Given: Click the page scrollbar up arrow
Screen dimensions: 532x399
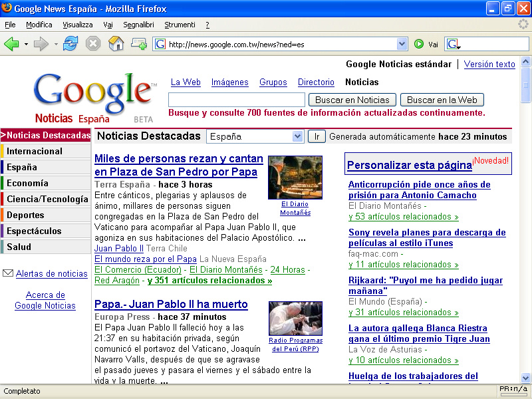Looking at the screenshot, I should (x=525, y=61).
